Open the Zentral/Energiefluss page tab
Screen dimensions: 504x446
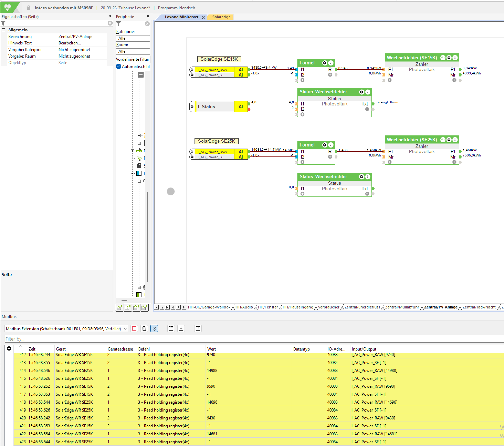coord(362,307)
